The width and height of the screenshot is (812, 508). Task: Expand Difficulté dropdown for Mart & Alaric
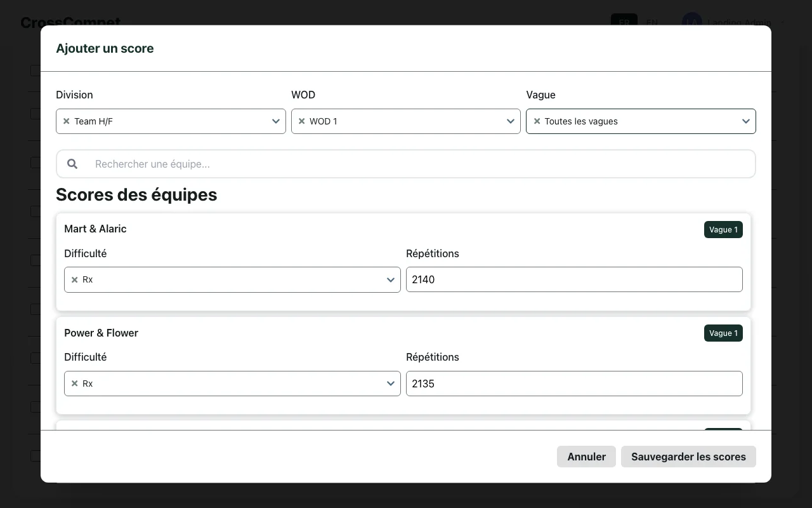tap(391, 279)
